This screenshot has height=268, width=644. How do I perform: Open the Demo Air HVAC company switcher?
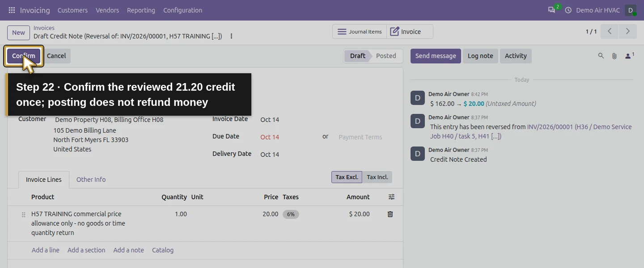click(x=598, y=10)
